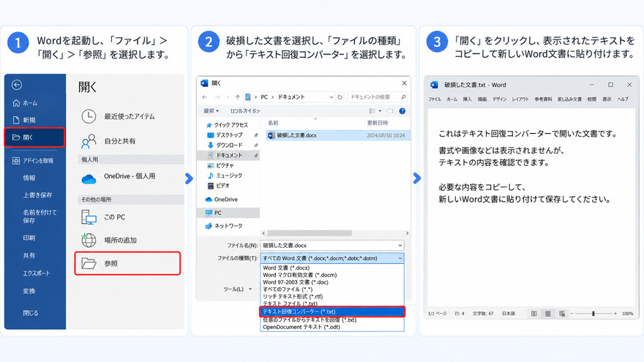Select OneDrive in the dialog navigation tree
Image resolution: width=644 pixels, height=362 pixels.
click(x=221, y=200)
